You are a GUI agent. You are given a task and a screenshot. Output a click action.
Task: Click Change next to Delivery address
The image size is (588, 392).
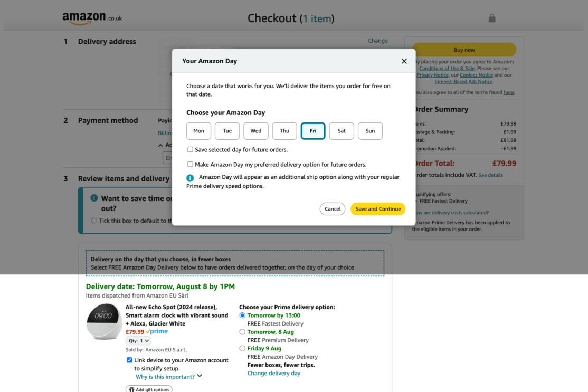coord(378,40)
